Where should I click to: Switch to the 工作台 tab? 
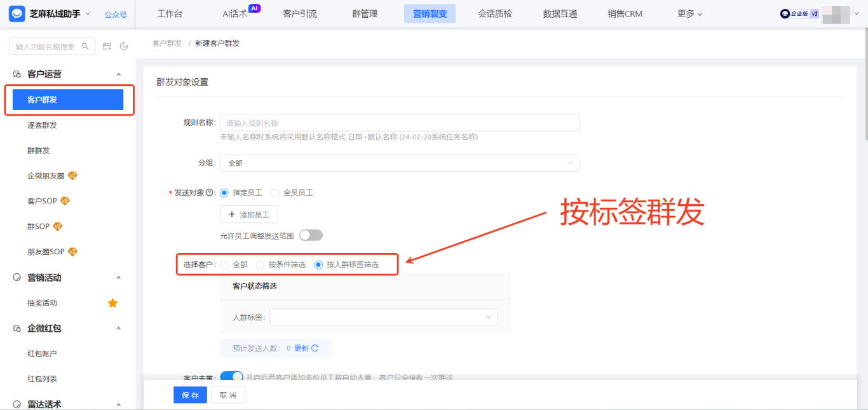click(x=170, y=13)
